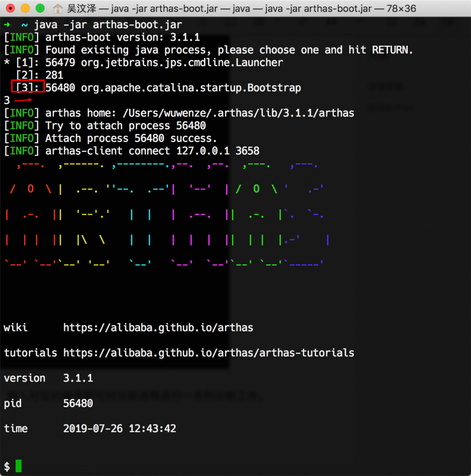Click the 'pid' label
This screenshot has height=476, width=471.
[13, 403]
